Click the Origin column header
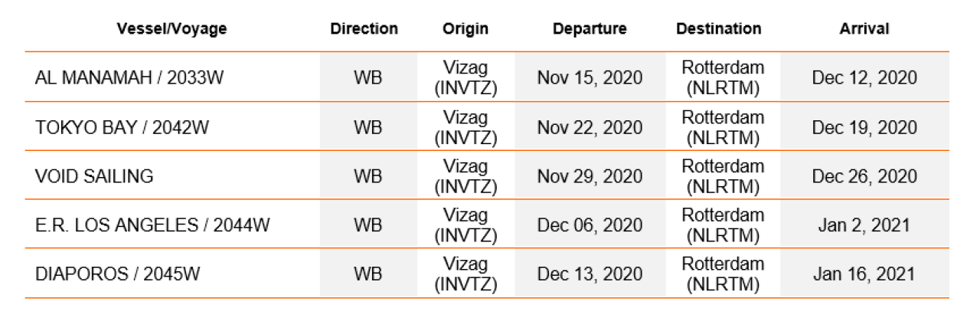The width and height of the screenshot is (980, 328). pos(465,29)
